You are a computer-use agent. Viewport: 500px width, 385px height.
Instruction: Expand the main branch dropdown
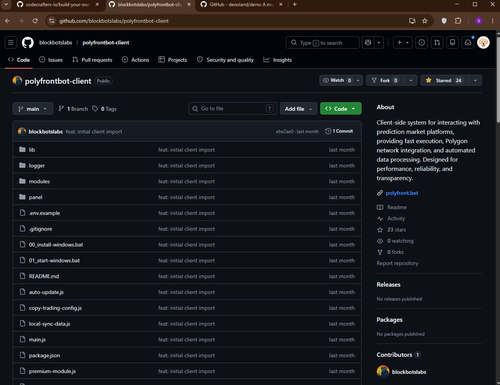click(33, 109)
